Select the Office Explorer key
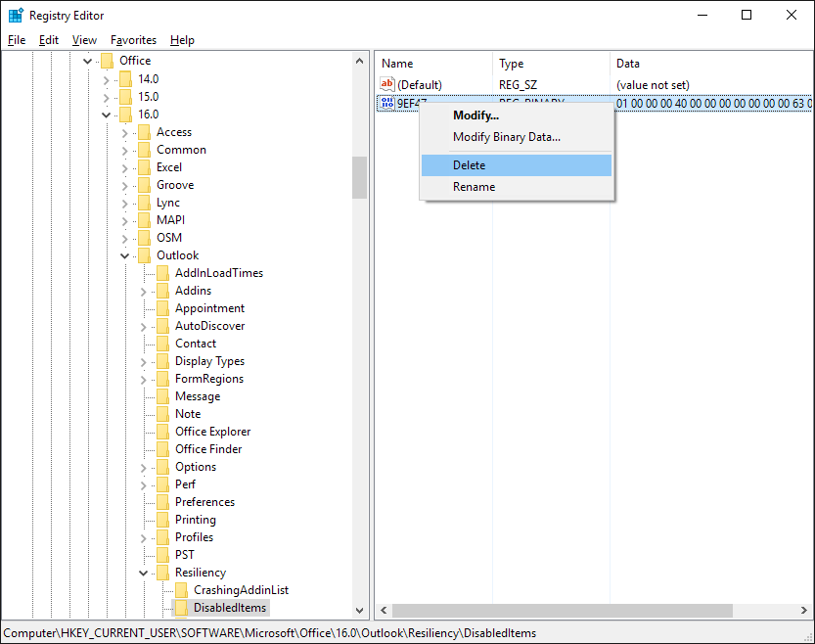The height and width of the screenshot is (644, 815). click(x=212, y=432)
